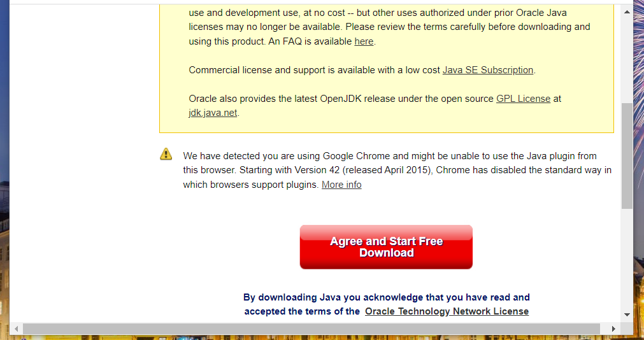Image resolution: width=644 pixels, height=340 pixels.
Task: Click the vertical scrollbar thumb
Action: [x=627, y=156]
